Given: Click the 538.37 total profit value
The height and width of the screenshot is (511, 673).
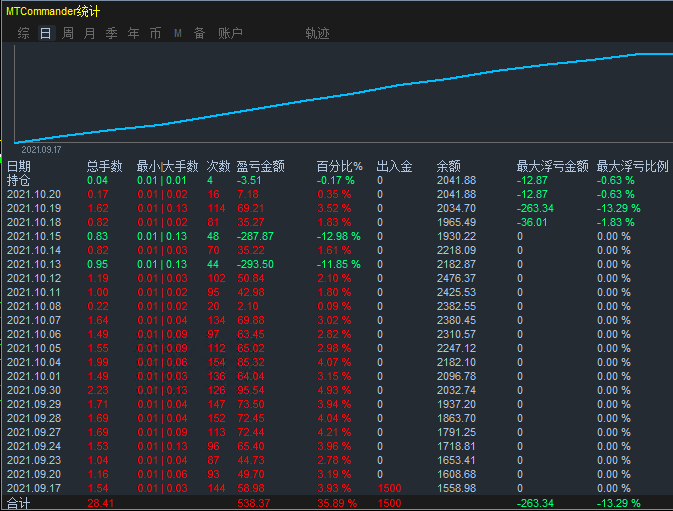Looking at the screenshot, I should coord(254,503).
